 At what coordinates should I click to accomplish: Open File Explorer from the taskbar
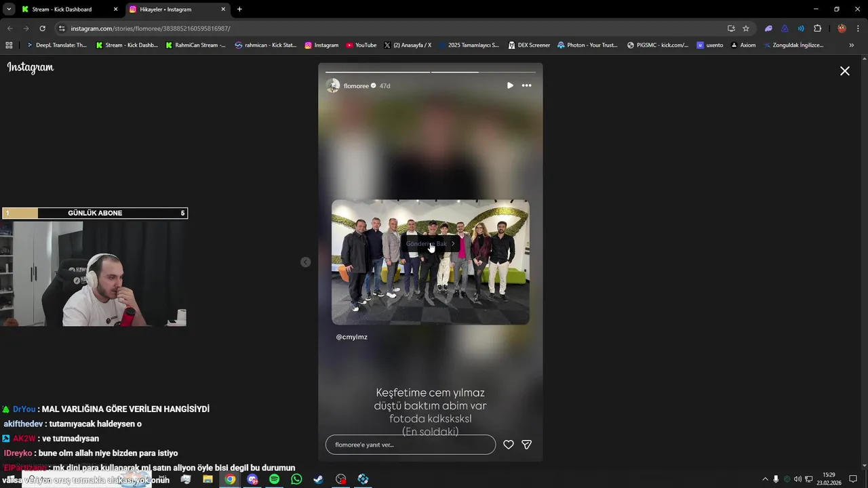point(208,479)
